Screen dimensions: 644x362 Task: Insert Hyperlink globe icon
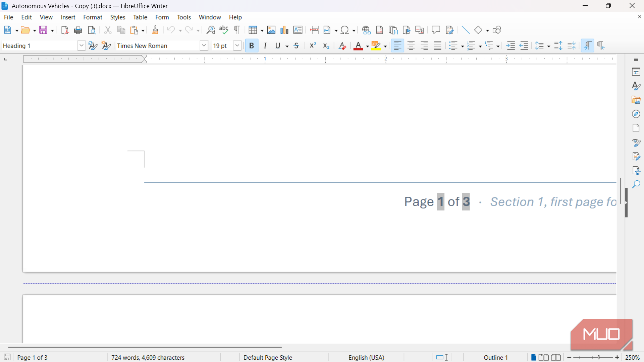click(x=367, y=30)
